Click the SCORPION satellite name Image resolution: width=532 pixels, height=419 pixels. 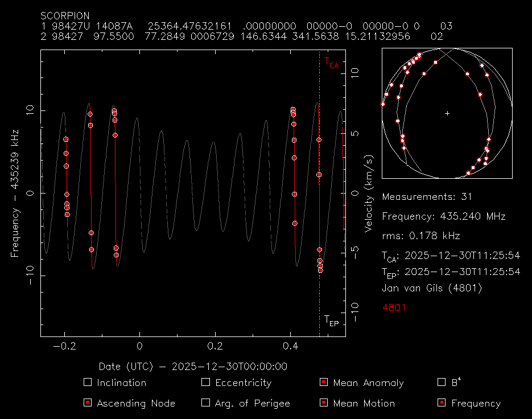click(65, 16)
